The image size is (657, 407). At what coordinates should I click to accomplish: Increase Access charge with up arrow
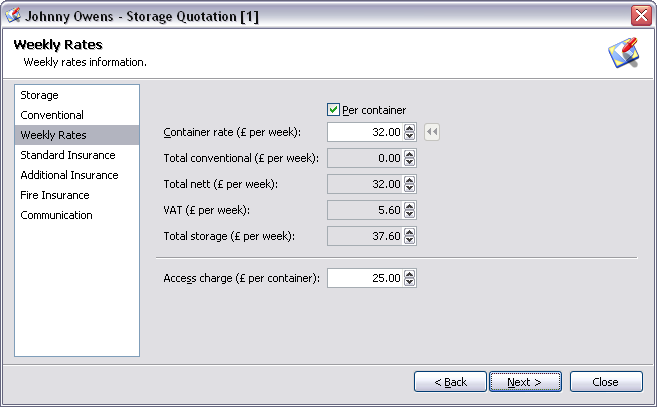click(x=409, y=274)
